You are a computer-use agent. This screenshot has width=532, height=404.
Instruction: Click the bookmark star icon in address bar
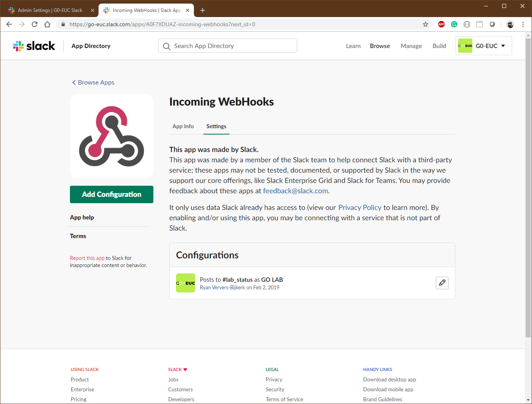click(426, 24)
